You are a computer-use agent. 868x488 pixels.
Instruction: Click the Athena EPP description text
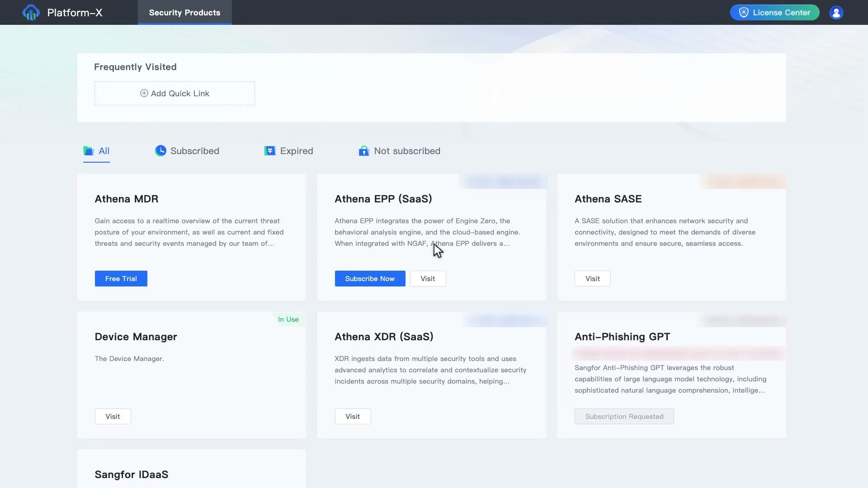tap(427, 232)
